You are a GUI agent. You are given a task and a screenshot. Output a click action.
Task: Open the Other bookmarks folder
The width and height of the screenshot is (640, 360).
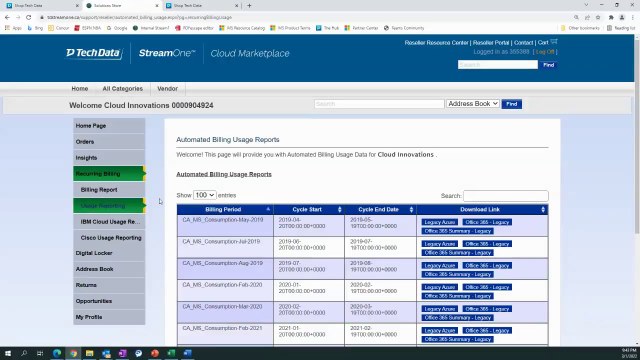580,28
